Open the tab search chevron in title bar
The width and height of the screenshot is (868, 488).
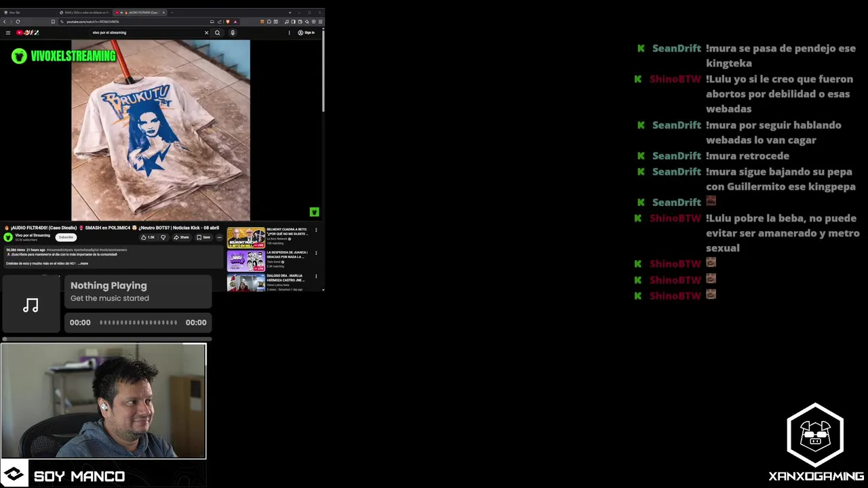pos(290,12)
